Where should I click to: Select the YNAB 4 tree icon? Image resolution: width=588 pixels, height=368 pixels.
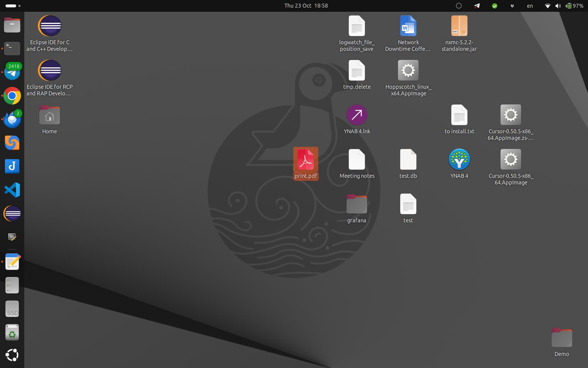coord(459,159)
